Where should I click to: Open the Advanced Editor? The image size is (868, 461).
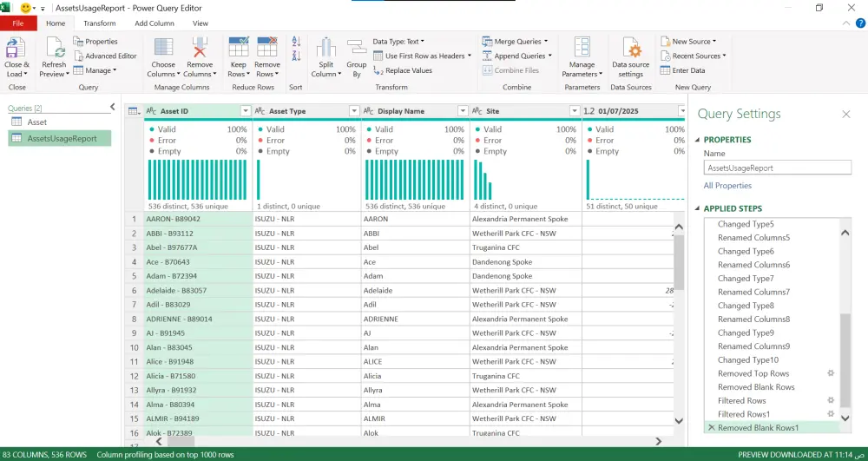105,56
